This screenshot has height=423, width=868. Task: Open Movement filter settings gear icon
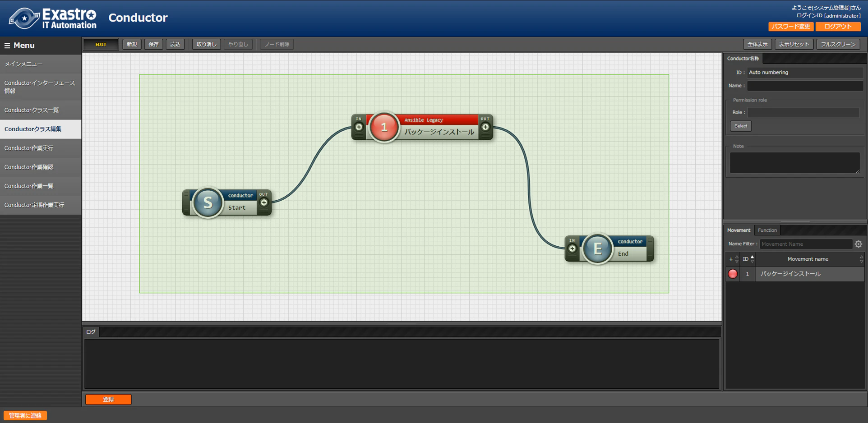859,244
